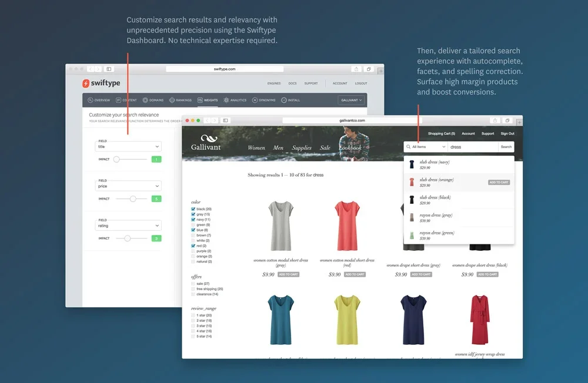
Task: Uncheck the red (2) color filter
Action: (193, 246)
